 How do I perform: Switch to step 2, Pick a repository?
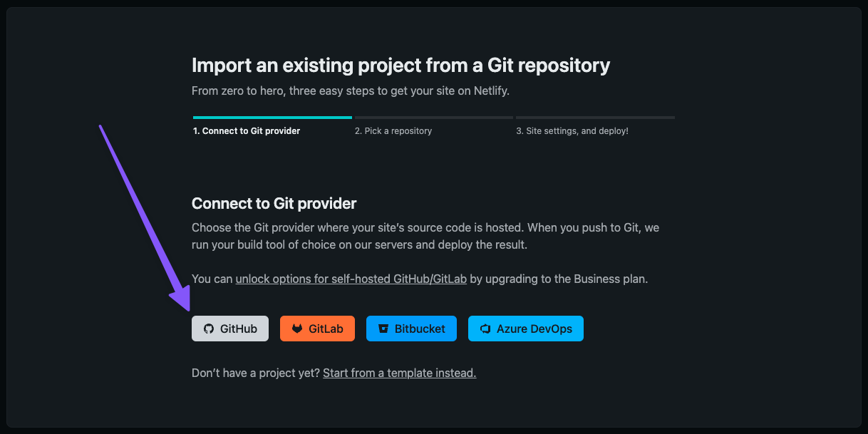(393, 131)
